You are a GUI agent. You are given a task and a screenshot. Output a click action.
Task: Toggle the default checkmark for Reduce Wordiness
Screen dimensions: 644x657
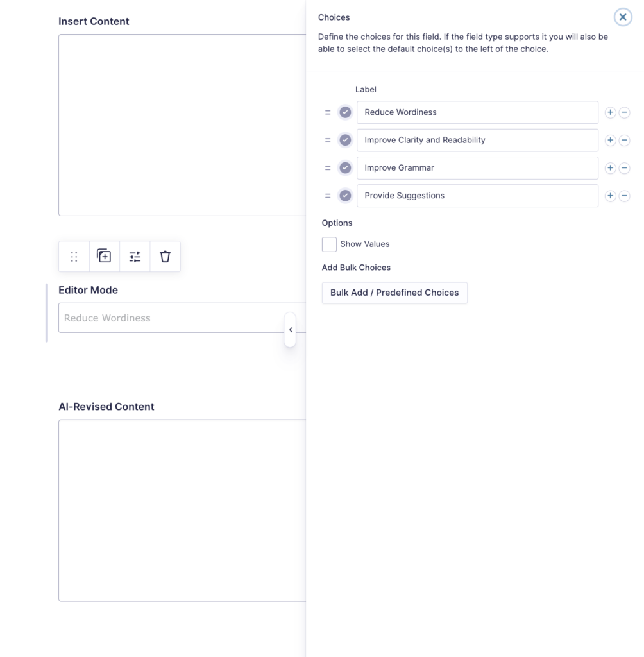(345, 112)
